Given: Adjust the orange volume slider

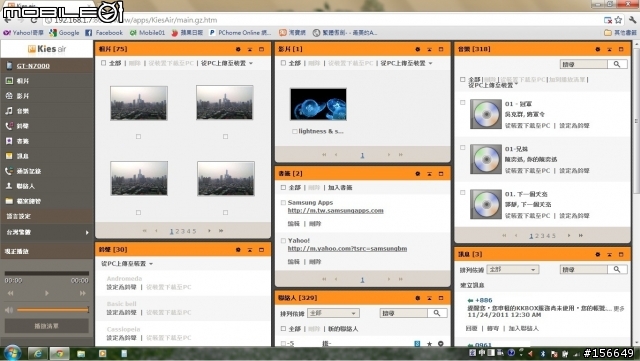Looking at the screenshot, I should click(x=53, y=310).
